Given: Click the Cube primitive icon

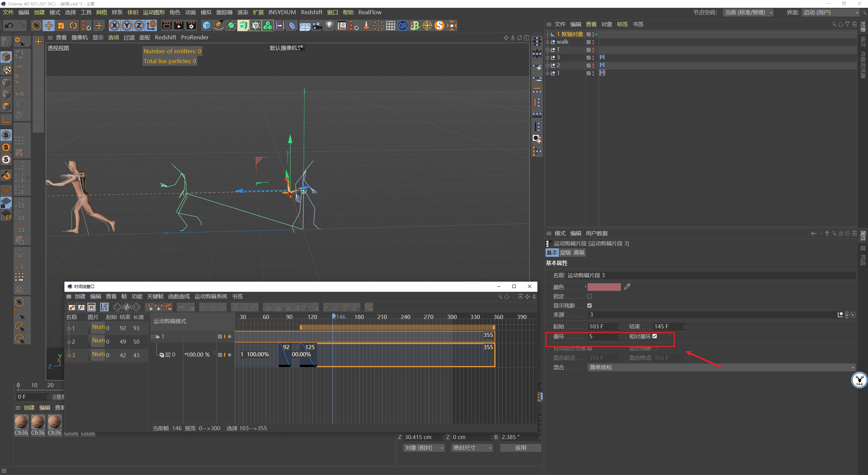Looking at the screenshot, I should tap(206, 25).
